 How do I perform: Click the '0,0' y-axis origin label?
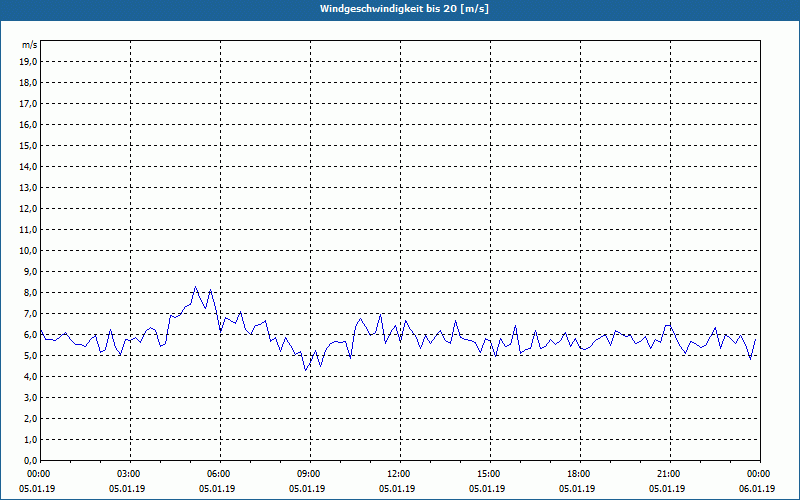[x=30, y=461]
